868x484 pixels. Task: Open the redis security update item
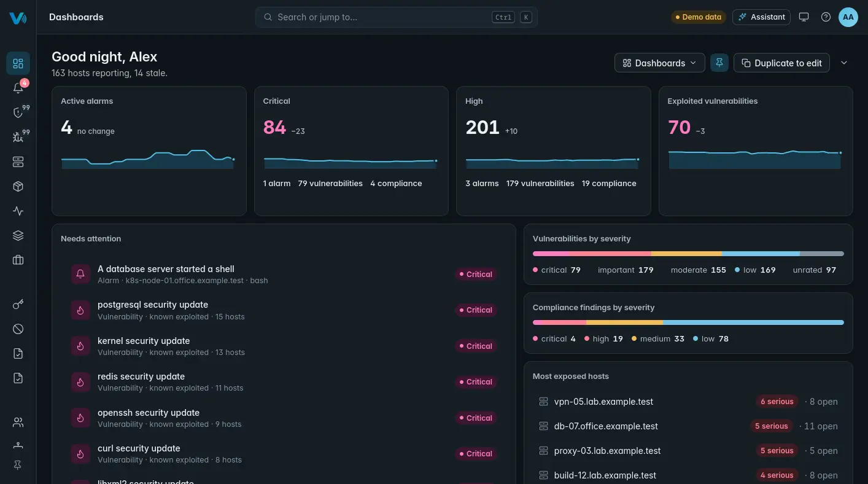point(284,382)
